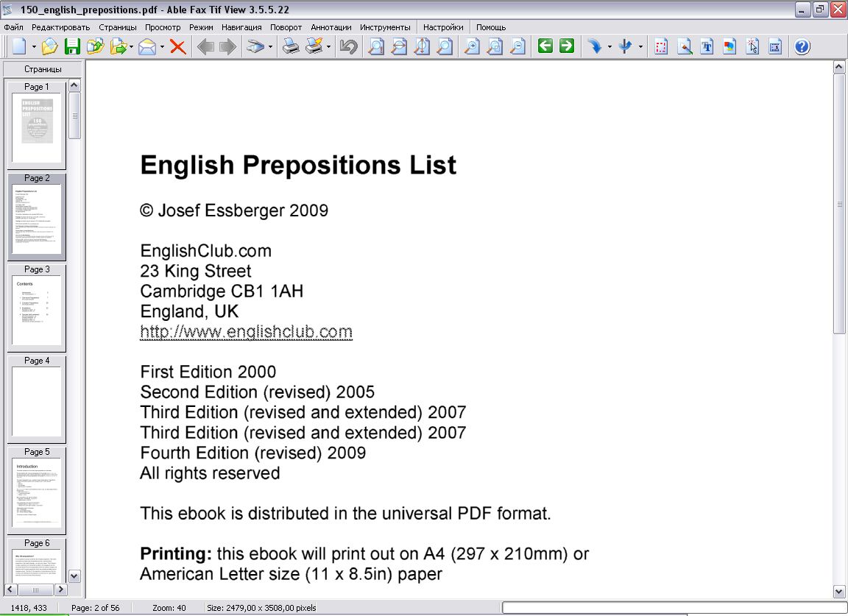Open the Страницы menu
Screen dimensions: 848x616
[117, 27]
